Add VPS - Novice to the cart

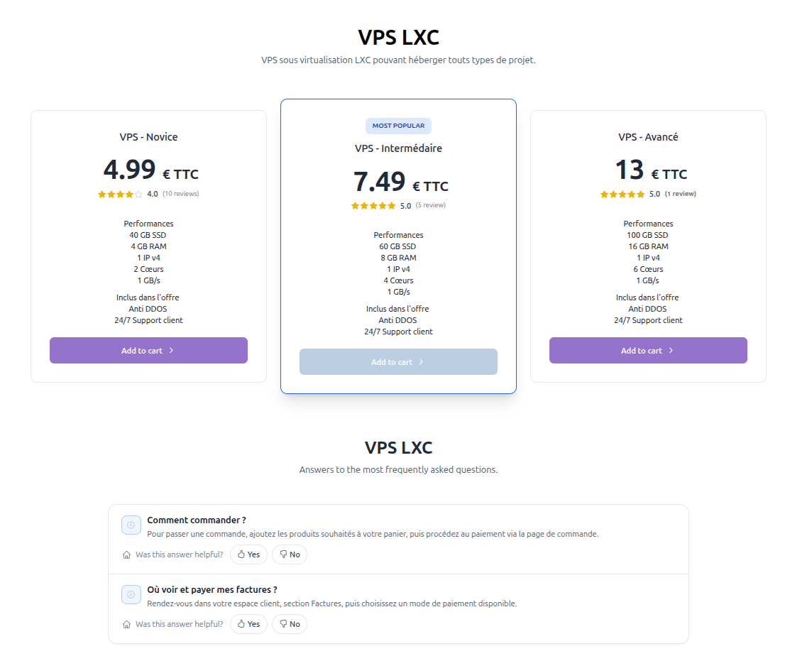(148, 350)
